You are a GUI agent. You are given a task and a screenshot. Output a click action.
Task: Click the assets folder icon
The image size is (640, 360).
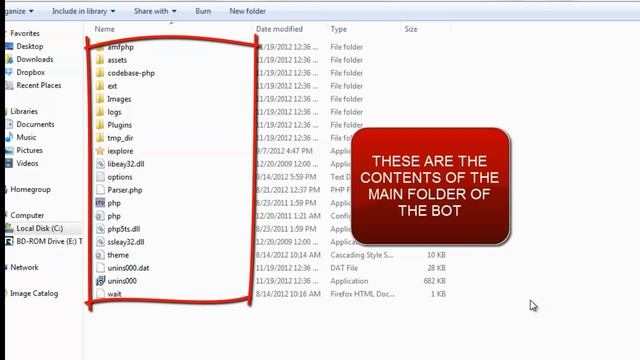click(x=100, y=60)
